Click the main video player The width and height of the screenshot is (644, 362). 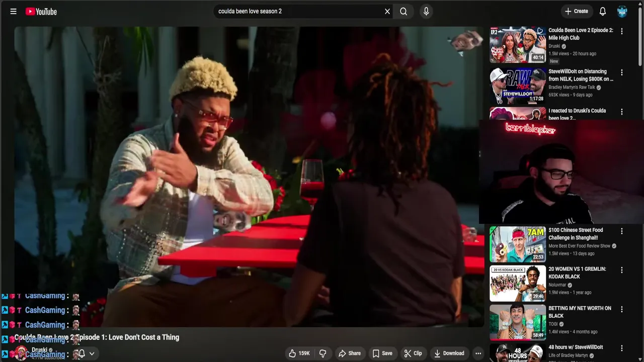(249, 176)
